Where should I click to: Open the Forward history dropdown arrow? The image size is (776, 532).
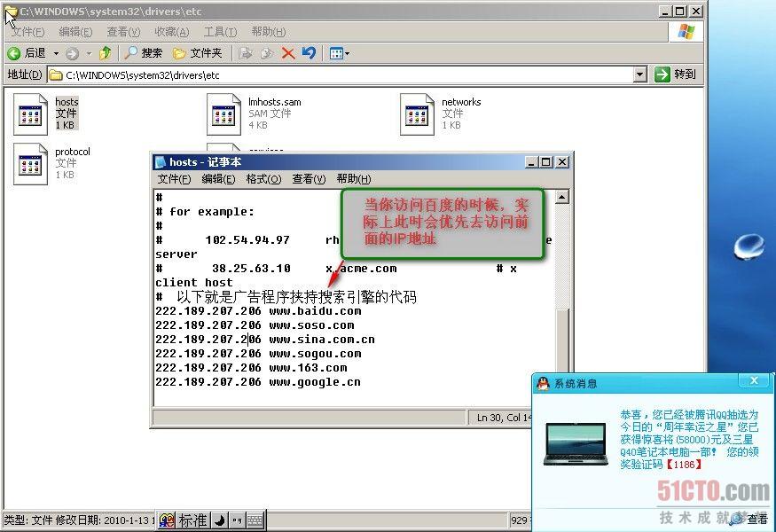[89, 53]
